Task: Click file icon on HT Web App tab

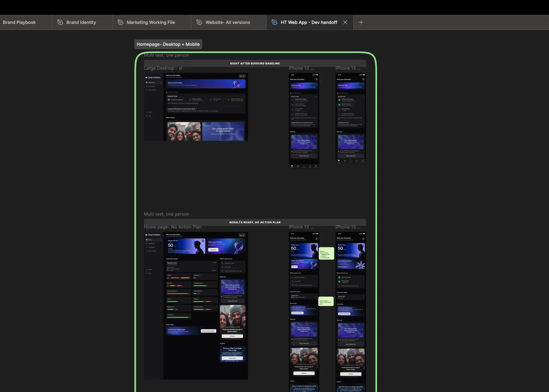Action: point(274,22)
